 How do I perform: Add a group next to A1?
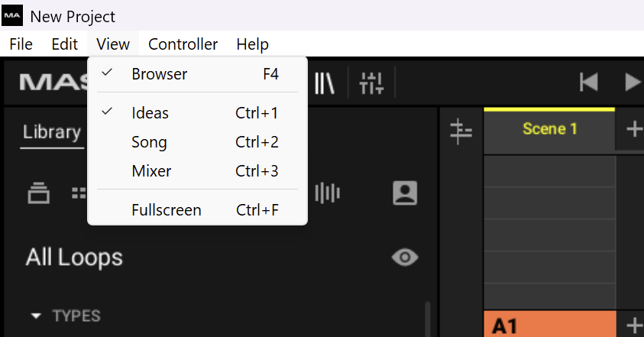(x=633, y=325)
